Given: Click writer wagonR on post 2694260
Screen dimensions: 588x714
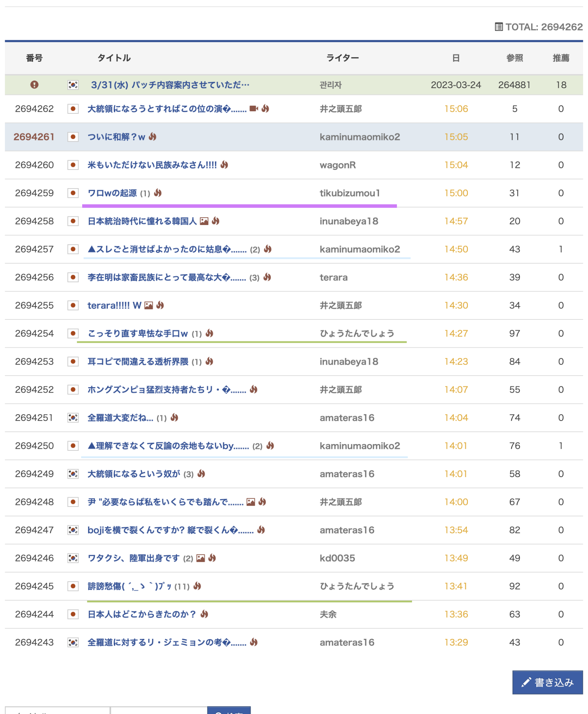Looking at the screenshot, I should (x=337, y=165).
